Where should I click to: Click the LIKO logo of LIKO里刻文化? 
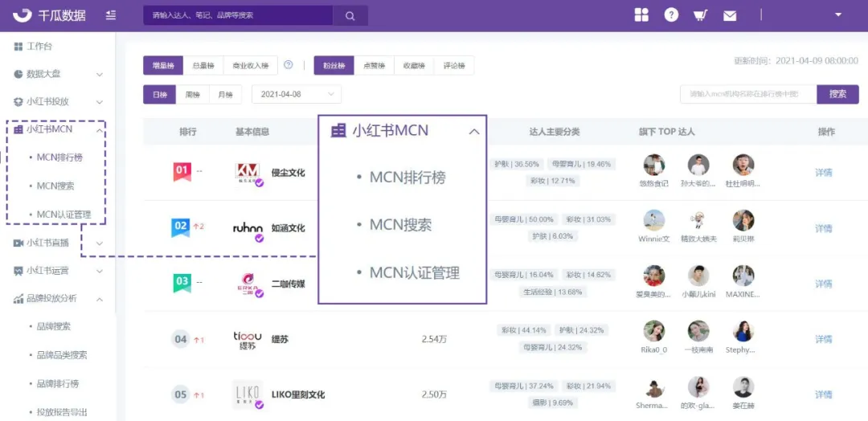[x=247, y=395]
